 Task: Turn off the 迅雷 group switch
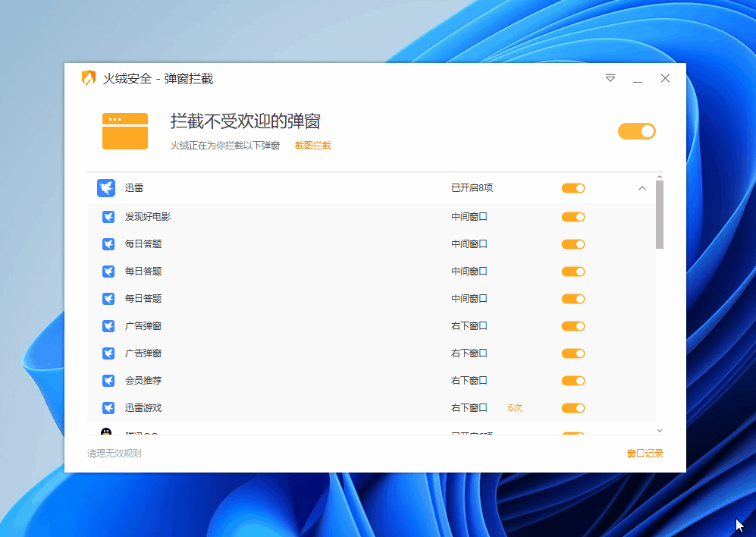573,188
